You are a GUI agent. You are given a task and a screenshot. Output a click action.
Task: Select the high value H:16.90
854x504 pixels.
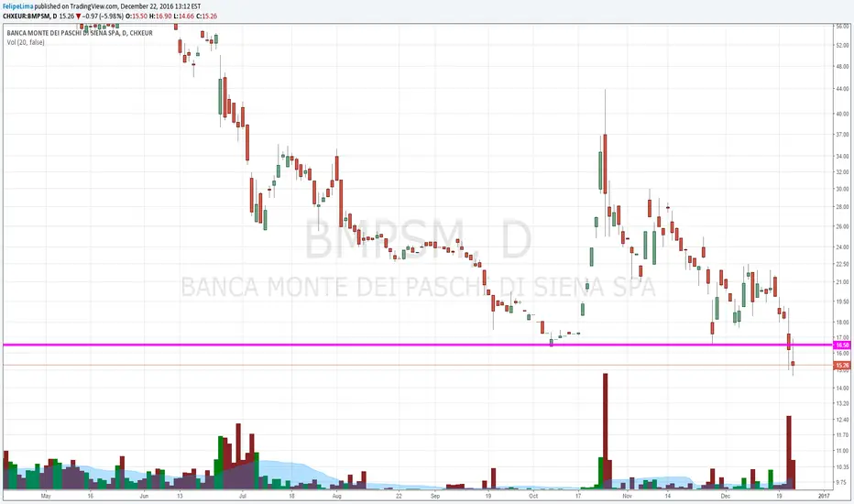click(x=160, y=16)
